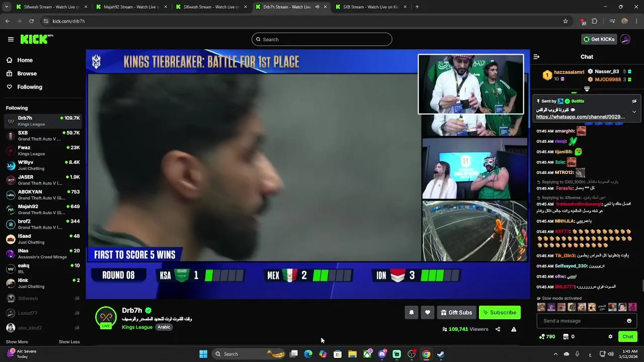Open the emoji picker in chat input

(629, 321)
